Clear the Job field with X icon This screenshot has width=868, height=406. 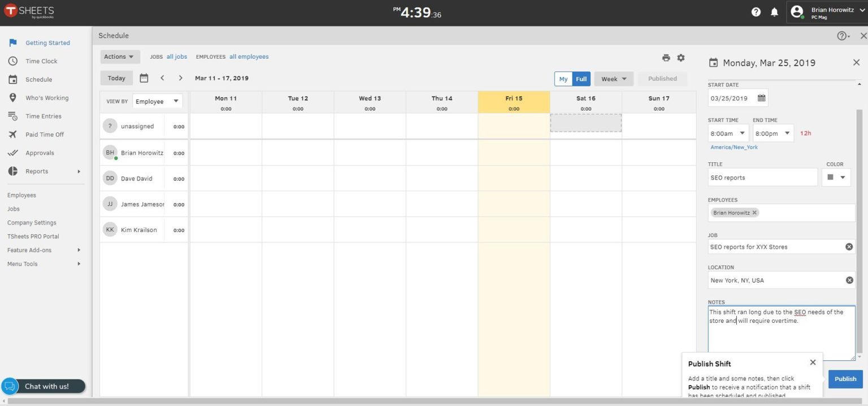(849, 247)
